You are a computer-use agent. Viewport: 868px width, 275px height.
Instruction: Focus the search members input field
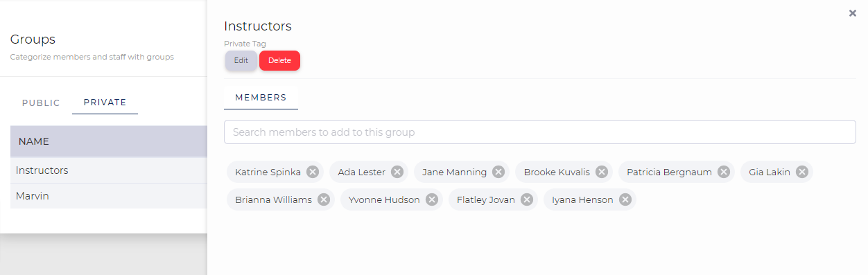tap(540, 132)
